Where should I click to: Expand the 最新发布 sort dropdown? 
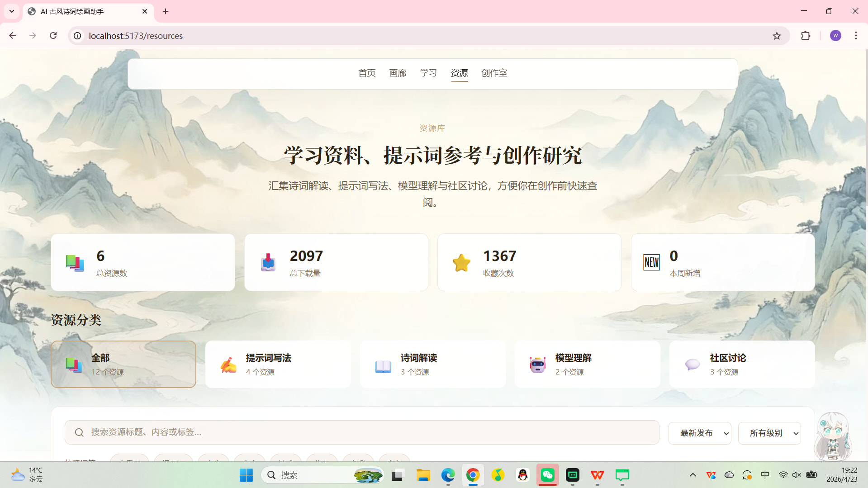tap(700, 433)
